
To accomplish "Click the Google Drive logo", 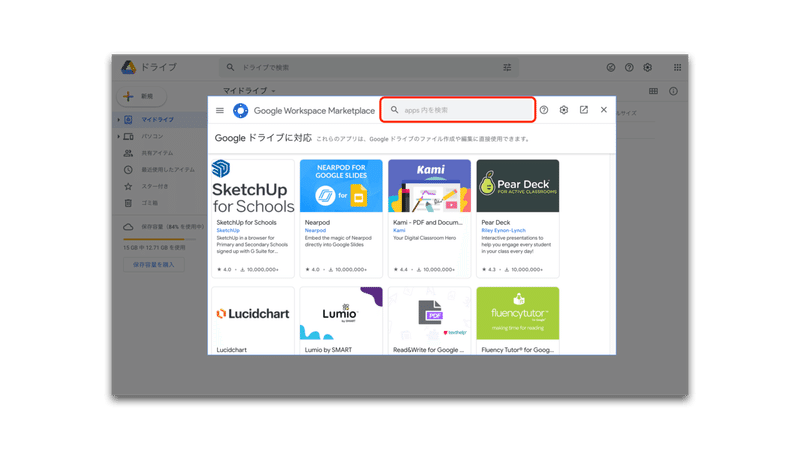I will coord(128,67).
